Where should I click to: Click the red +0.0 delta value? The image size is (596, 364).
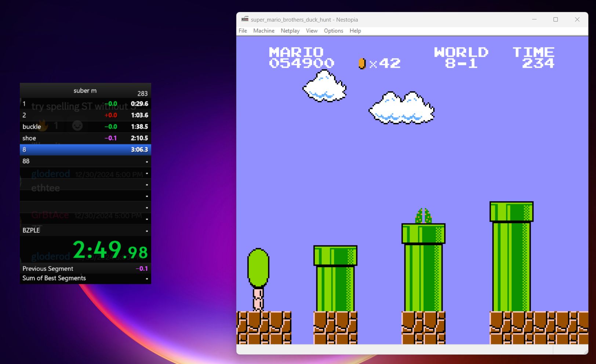pos(111,115)
